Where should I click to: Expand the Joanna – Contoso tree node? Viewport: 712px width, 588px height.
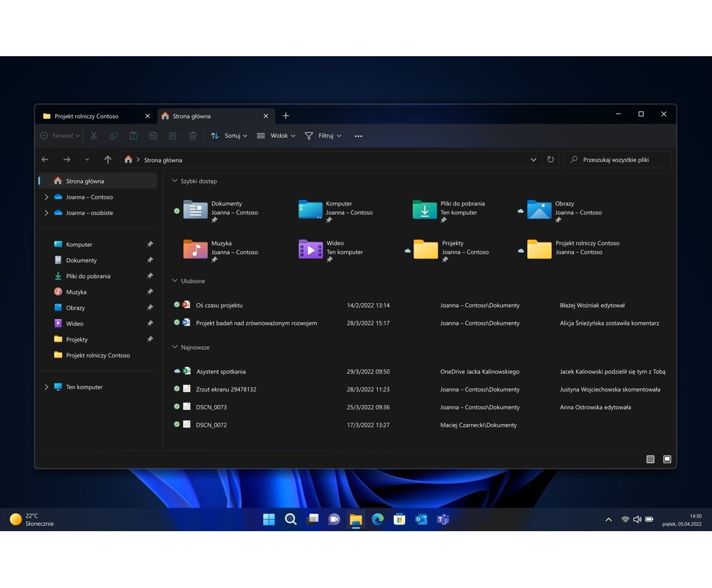click(46, 197)
